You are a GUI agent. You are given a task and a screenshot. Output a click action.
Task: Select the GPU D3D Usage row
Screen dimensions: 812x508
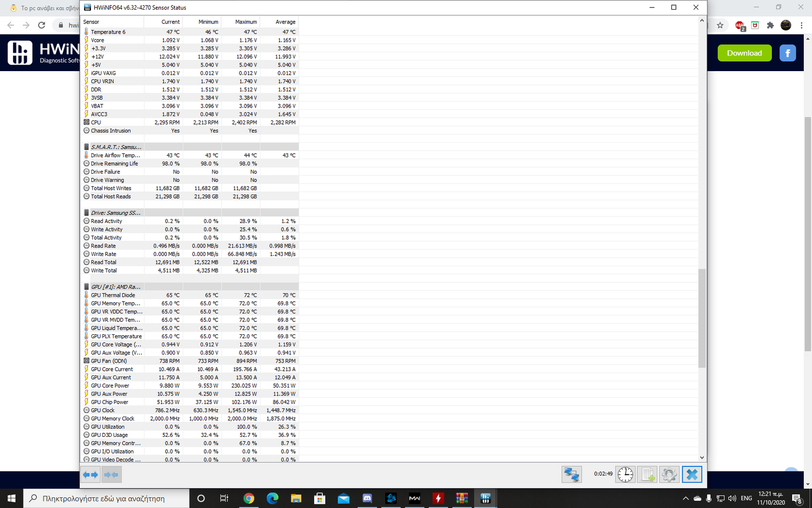tap(190, 435)
